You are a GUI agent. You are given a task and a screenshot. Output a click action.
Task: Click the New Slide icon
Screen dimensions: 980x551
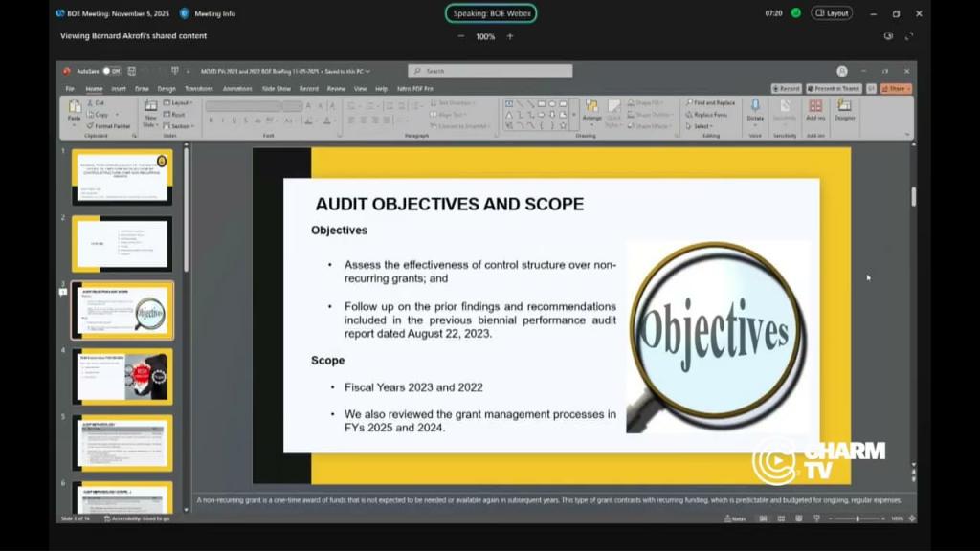(149, 111)
